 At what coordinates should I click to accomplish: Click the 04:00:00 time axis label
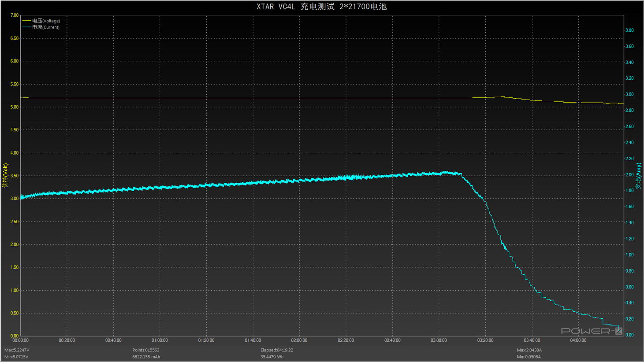(x=578, y=340)
